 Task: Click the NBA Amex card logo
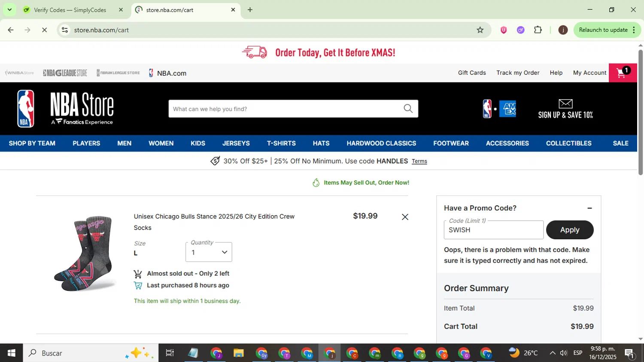coord(499,109)
